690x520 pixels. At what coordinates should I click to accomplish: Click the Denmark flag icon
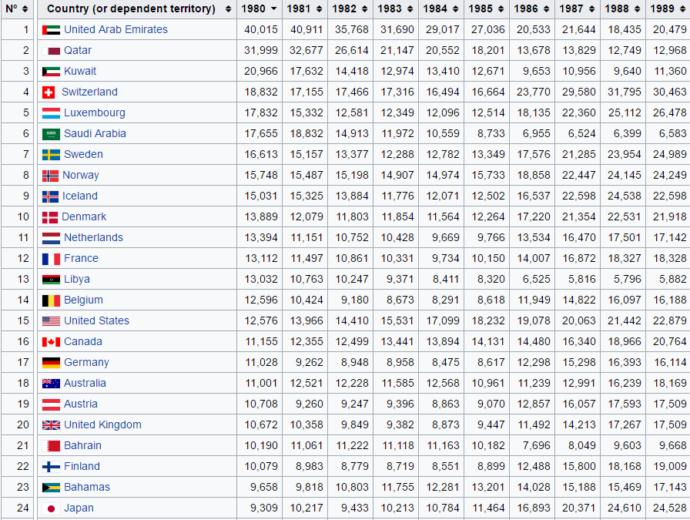(50, 217)
